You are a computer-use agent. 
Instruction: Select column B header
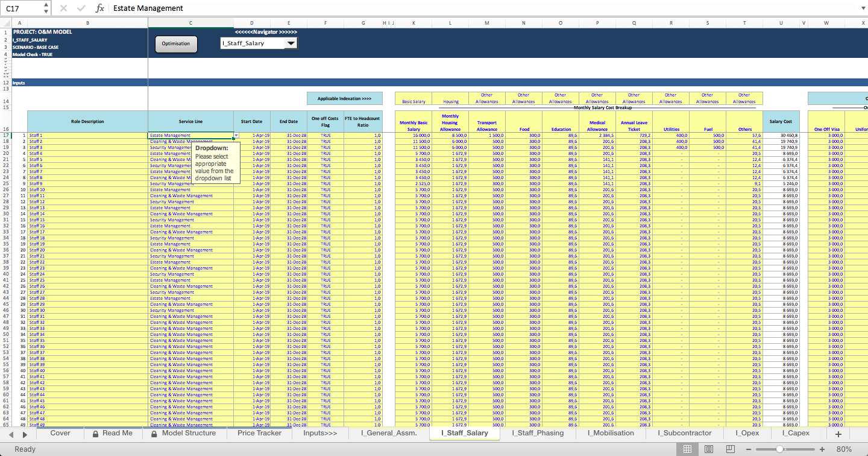point(87,23)
